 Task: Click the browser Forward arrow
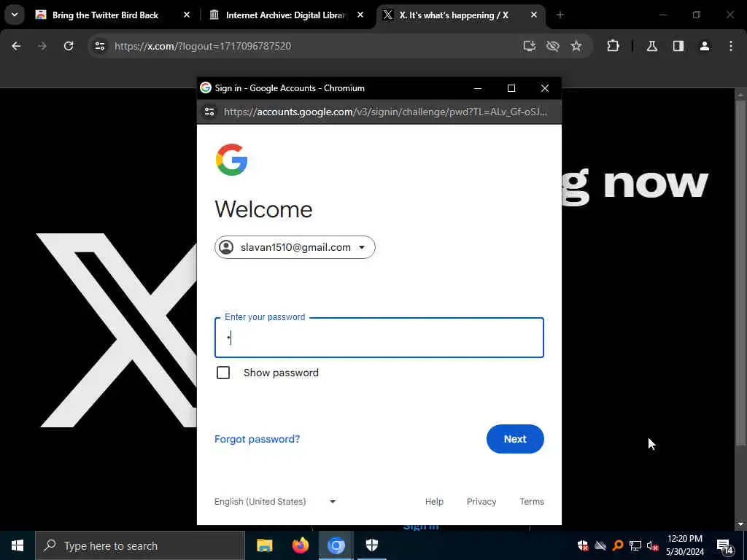[x=42, y=46]
